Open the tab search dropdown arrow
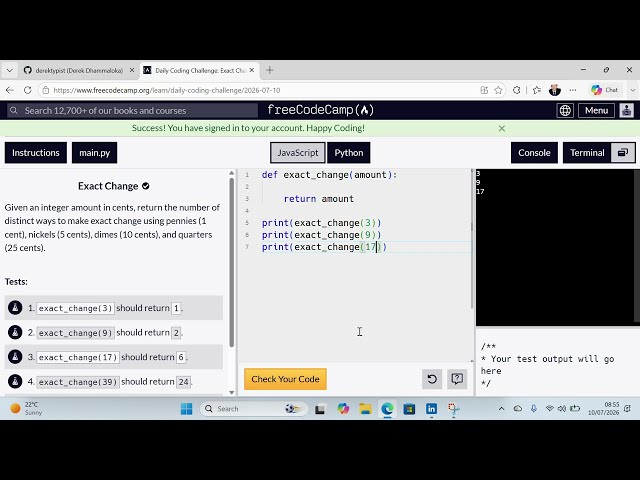 pos(10,70)
